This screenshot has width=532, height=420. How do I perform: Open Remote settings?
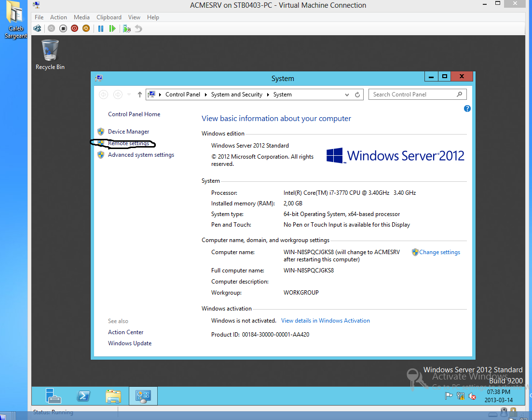(x=129, y=144)
